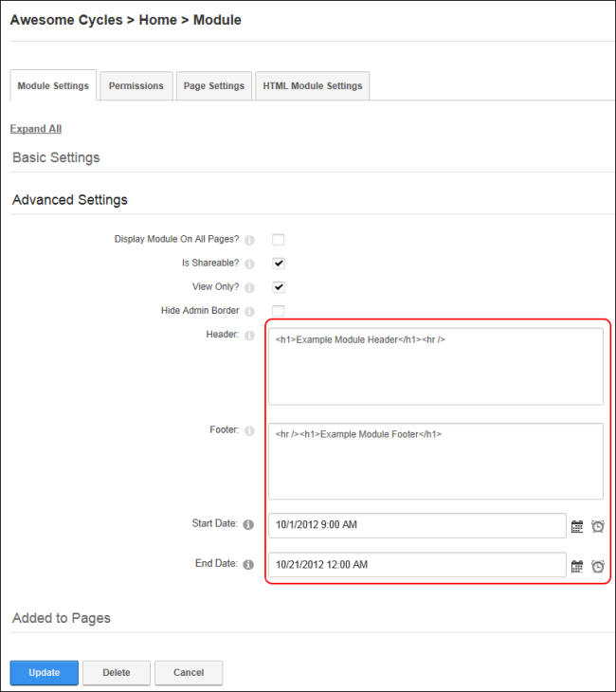Open the End Date time picker clock
This screenshot has height=692, width=616.
click(x=598, y=566)
